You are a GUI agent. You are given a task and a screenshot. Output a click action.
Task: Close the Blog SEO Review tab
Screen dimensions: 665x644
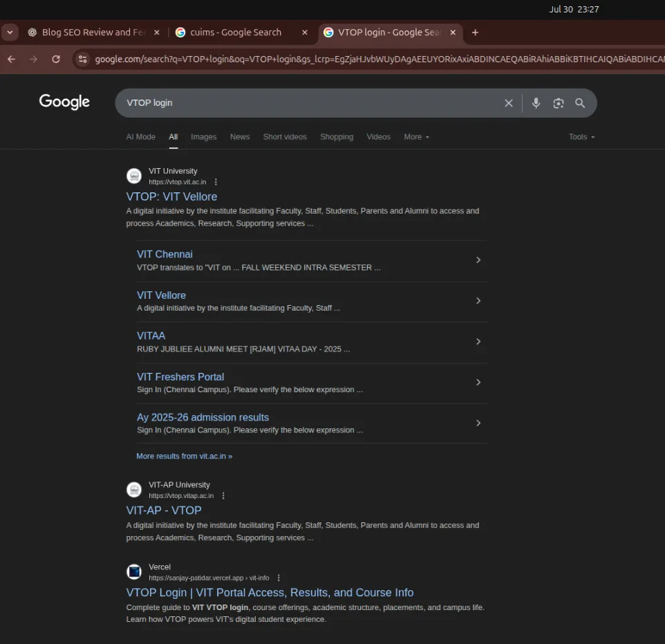(156, 33)
